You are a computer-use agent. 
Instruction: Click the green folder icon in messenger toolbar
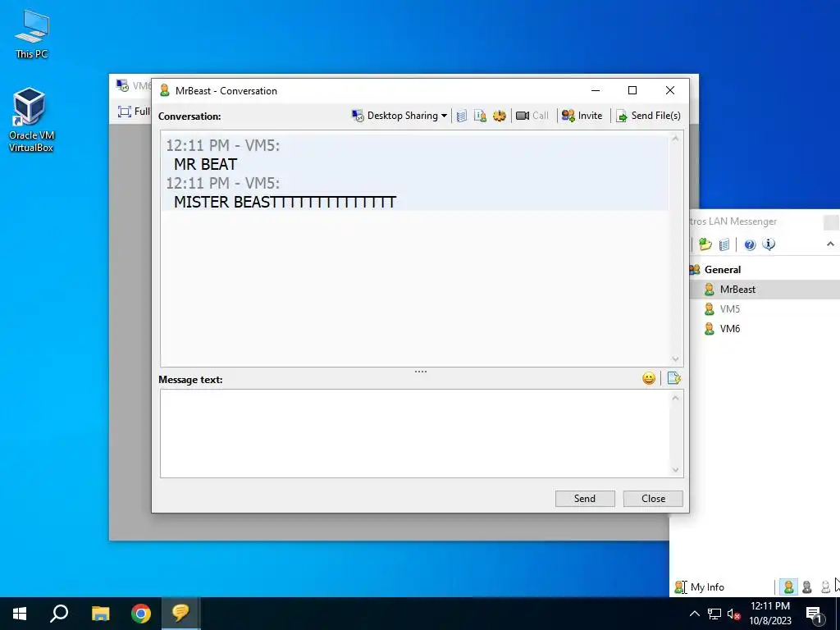705,244
